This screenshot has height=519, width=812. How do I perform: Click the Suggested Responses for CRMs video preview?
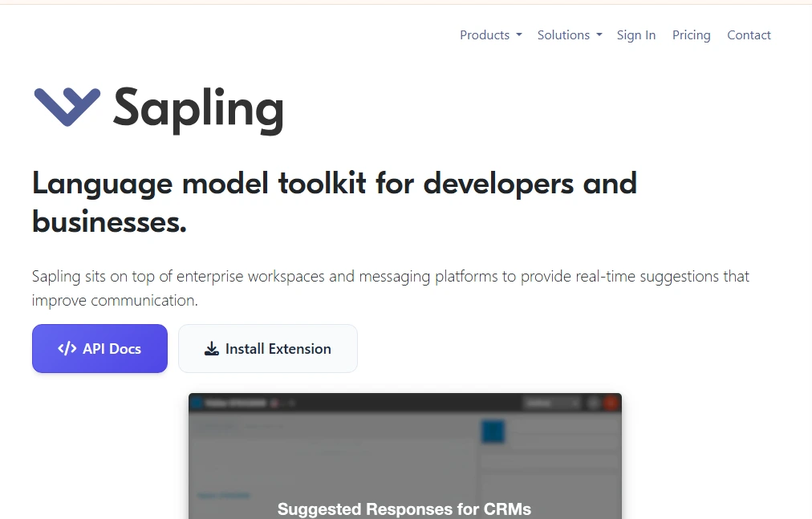405,456
